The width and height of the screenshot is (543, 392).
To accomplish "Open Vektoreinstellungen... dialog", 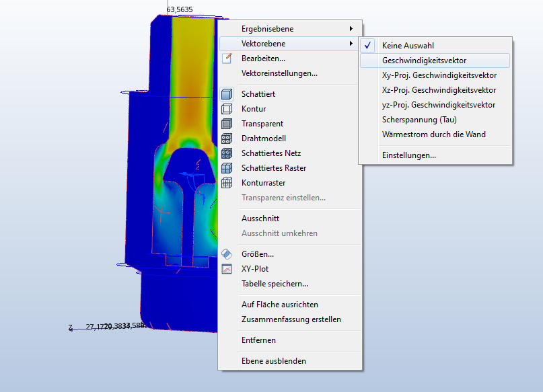I will click(x=290, y=73).
